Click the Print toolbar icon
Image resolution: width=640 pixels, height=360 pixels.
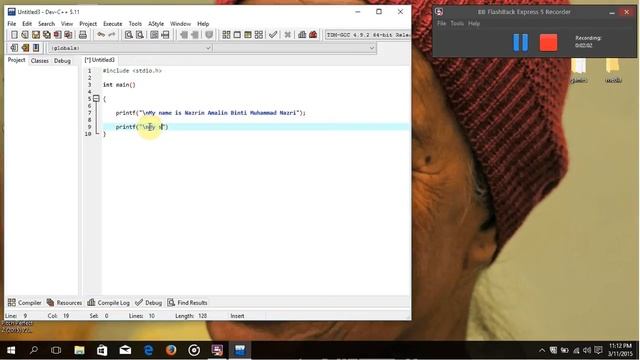[83, 35]
